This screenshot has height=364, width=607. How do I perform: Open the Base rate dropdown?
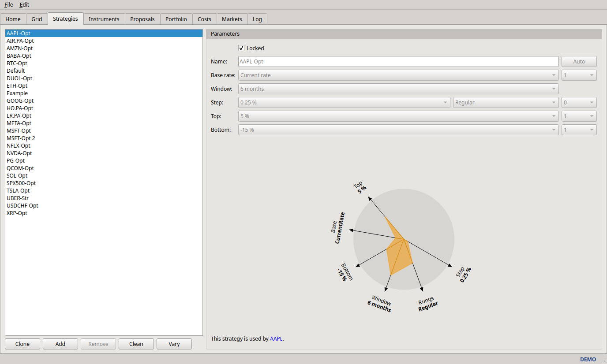click(x=398, y=75)
